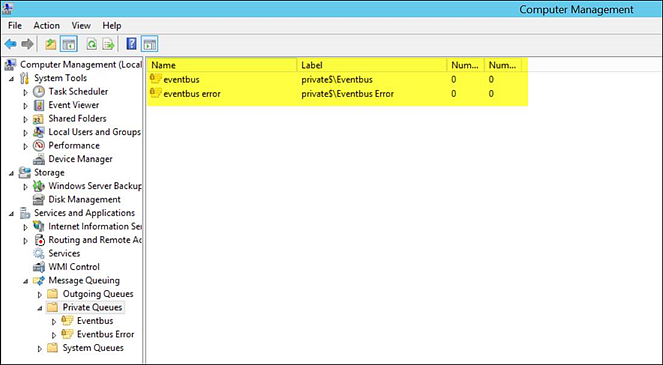663x365 pixels.
Task: Click the Services gear icon
Action: coord(39,253)
